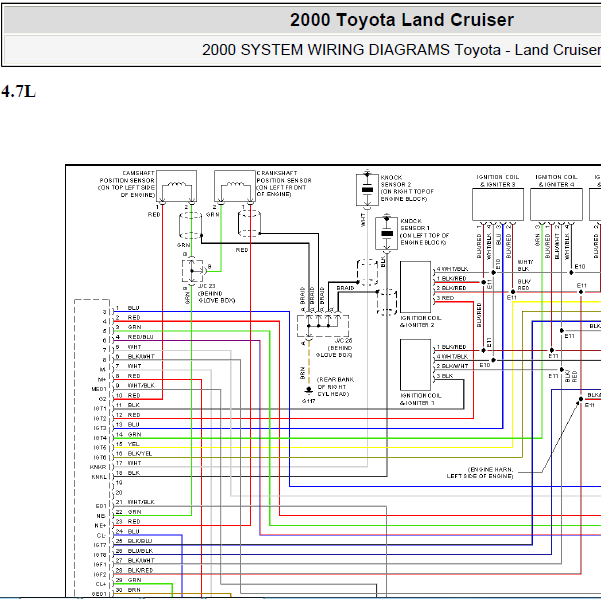This screenshot has height=599, width=601.
Task: Click the G117 ground symbol
Action: click(309, 391)
